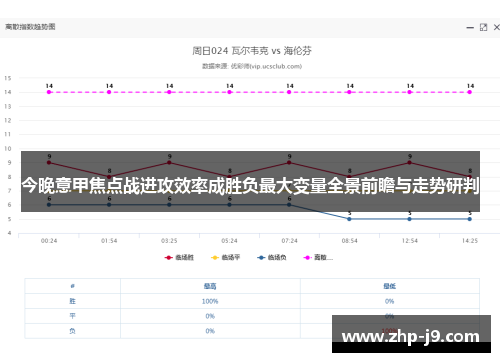Click the chart title 周日024 瓦尔韦克 vs 海伦芬

tap(252, 51)
